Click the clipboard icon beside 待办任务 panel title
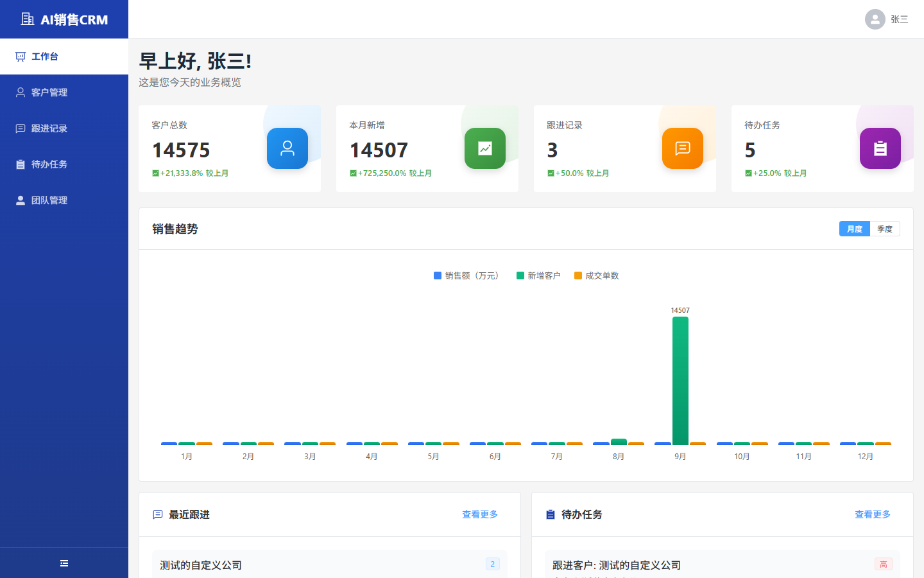The image size is (924, 578). coord(550,514)
